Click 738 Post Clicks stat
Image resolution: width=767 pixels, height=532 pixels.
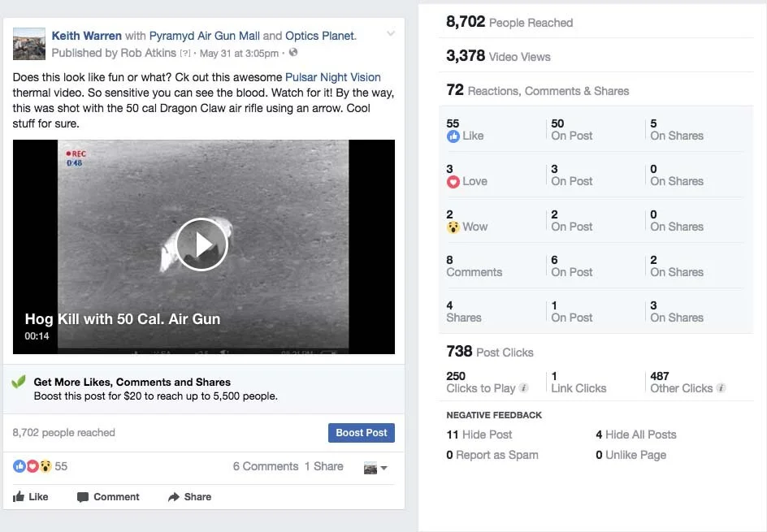490,352
